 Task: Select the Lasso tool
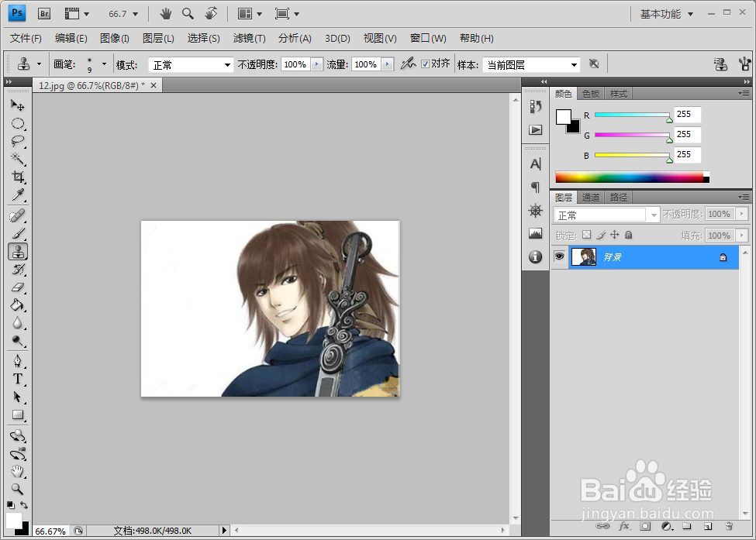click(x=18, y=141)
